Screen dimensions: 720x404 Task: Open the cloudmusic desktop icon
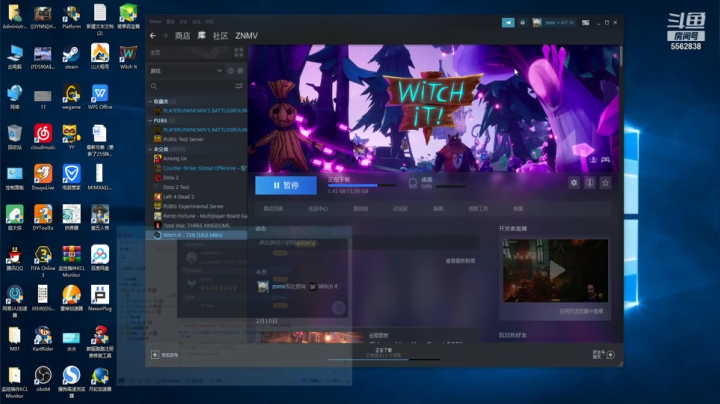coord(43,137)
